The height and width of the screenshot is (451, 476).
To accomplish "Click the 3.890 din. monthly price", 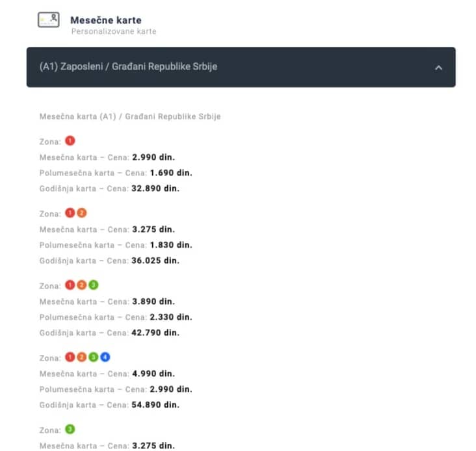I will (153, 302).
